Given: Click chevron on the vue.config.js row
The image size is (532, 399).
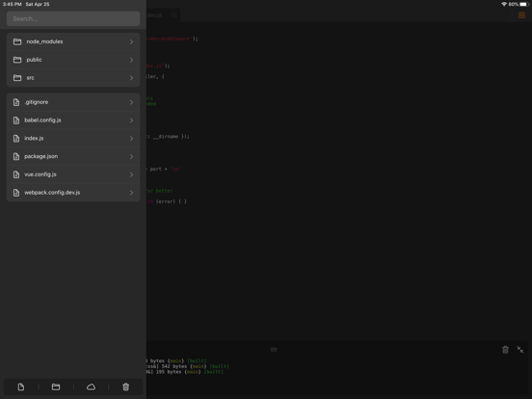Looking at the screenshot, I should click(131, 174).
